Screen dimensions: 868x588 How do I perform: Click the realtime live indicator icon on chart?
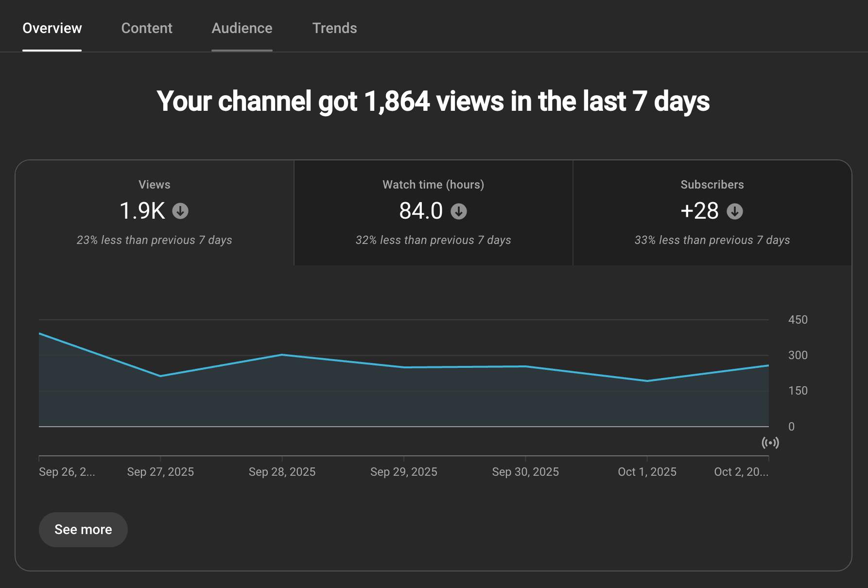[x=770, y=442]
